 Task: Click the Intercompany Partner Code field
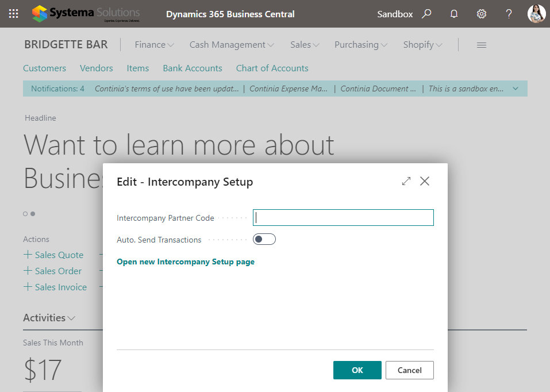pyautogui.click(x=343, y=218)
